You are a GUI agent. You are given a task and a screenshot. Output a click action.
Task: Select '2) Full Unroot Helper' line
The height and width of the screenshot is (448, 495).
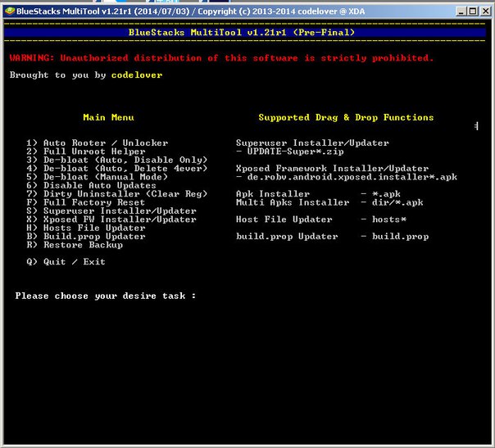(x=86, y=152)
